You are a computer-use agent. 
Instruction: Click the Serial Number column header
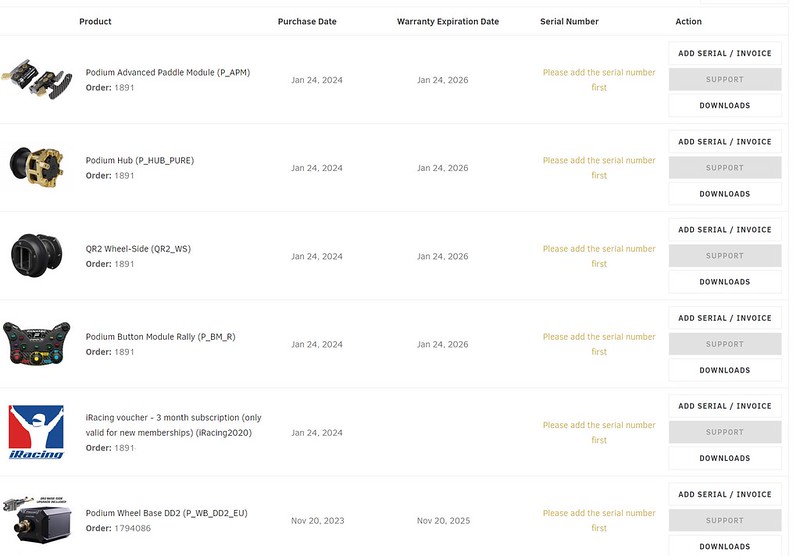[x=569, y=21]
